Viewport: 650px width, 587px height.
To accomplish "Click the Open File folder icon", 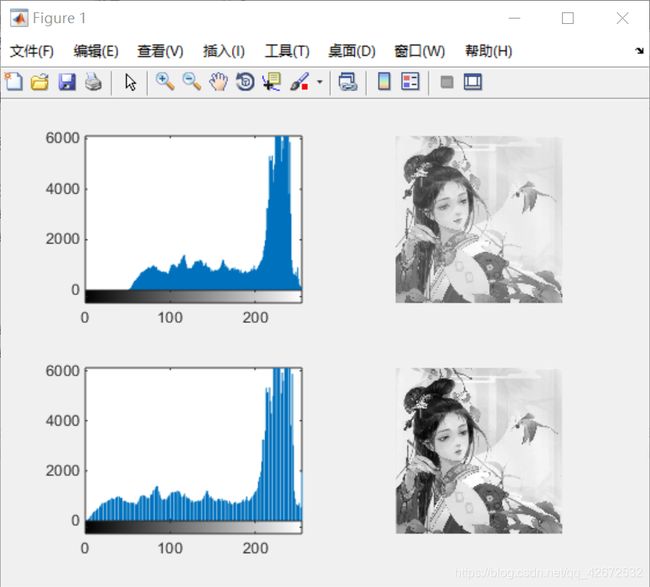I will coord(40,82).
